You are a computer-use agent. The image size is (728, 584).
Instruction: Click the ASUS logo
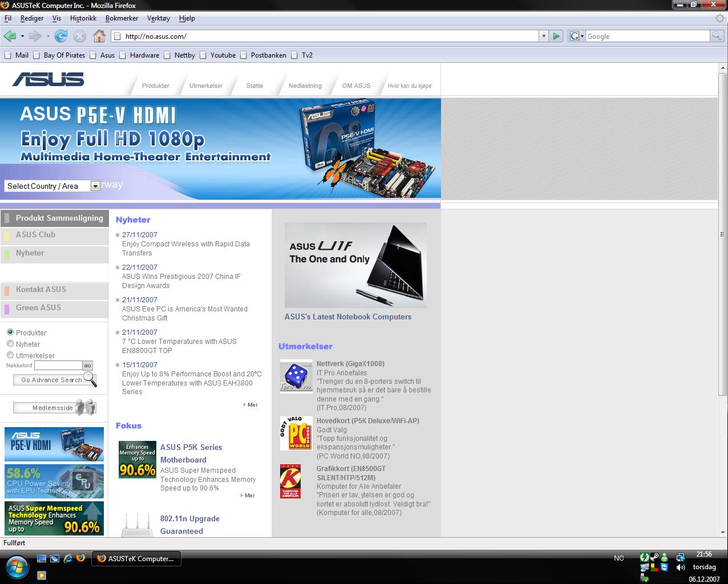[x=48, y=79]
